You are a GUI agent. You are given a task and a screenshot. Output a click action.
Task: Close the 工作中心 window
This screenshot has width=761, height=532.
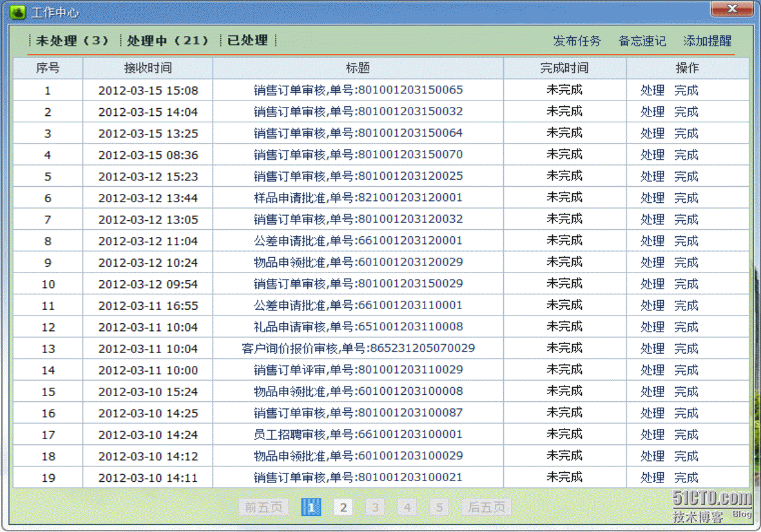(732, 9)
